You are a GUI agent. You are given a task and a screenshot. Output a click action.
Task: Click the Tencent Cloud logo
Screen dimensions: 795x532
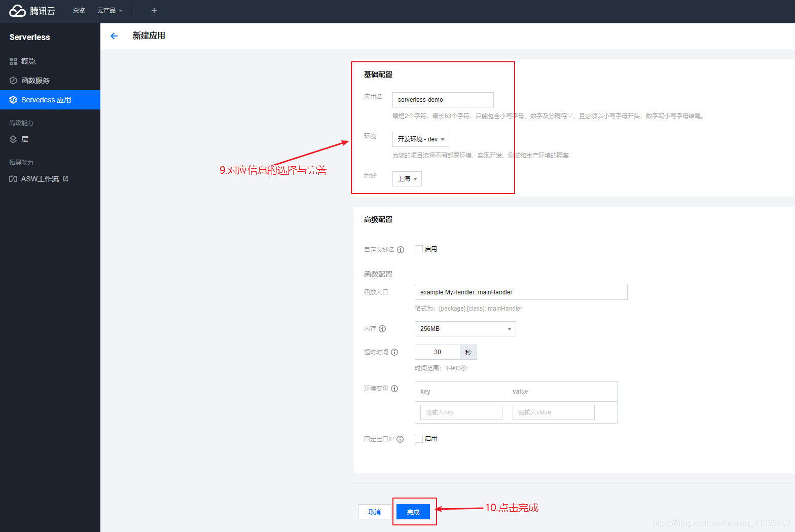click(32, 11)
